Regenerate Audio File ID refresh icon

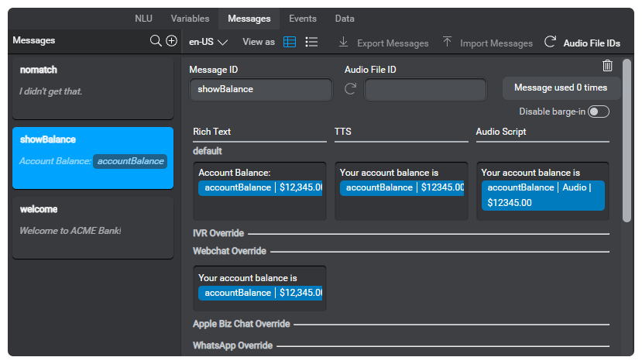click(x=351, y=89)
